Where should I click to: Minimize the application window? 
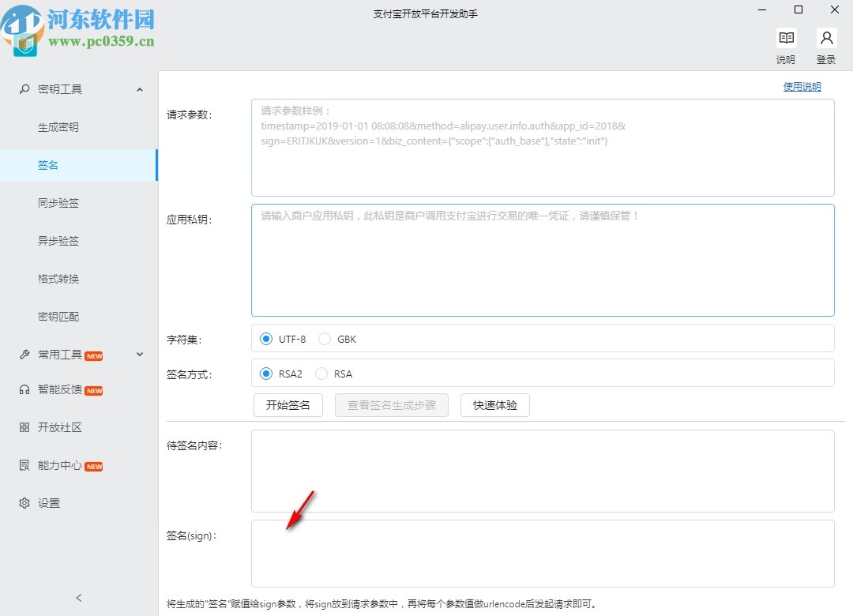[763, 9]
